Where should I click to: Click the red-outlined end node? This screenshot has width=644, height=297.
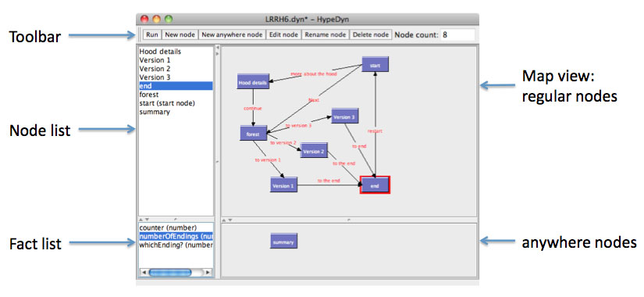click(375, 185)
